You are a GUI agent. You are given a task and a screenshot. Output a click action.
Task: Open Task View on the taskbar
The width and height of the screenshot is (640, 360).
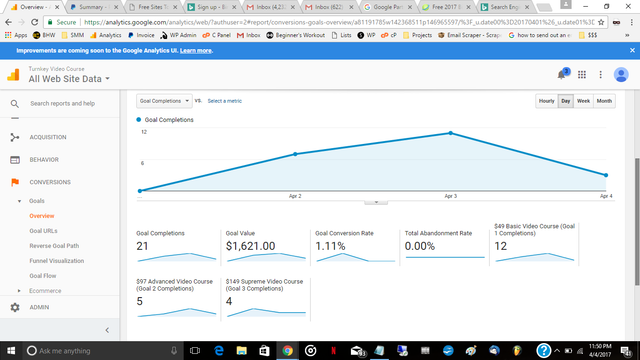pyautogui.click(x=195, y=351)
